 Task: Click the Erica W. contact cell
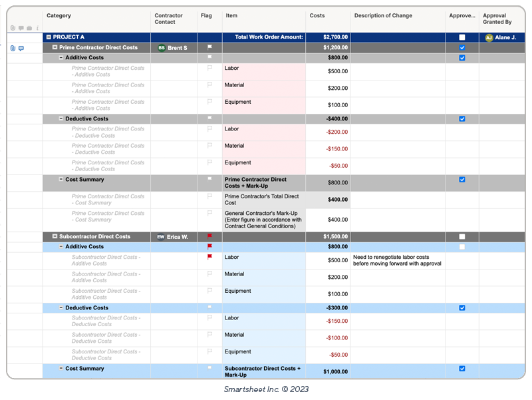pos(173,236)
